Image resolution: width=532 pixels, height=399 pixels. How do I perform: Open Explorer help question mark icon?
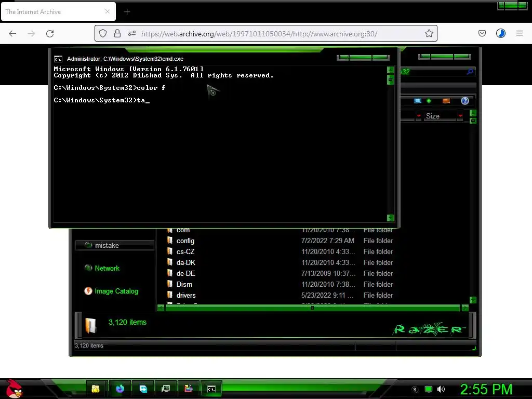pos(465,101)
